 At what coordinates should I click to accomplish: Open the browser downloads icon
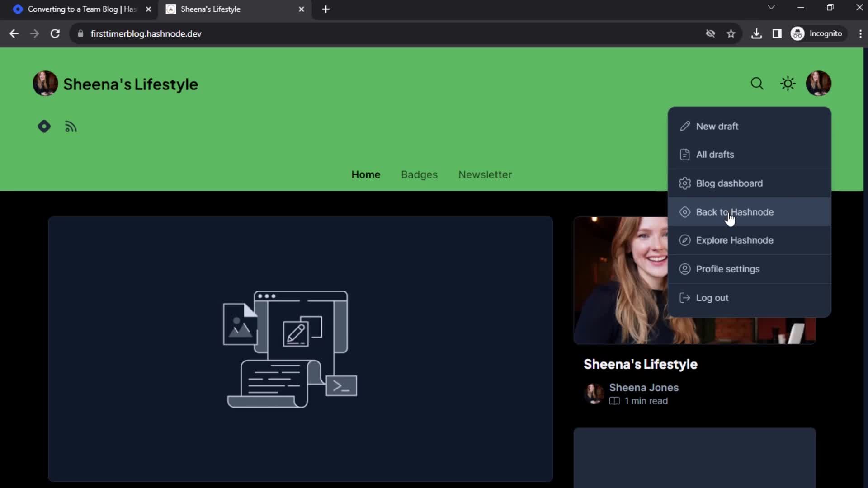point(756,34)
